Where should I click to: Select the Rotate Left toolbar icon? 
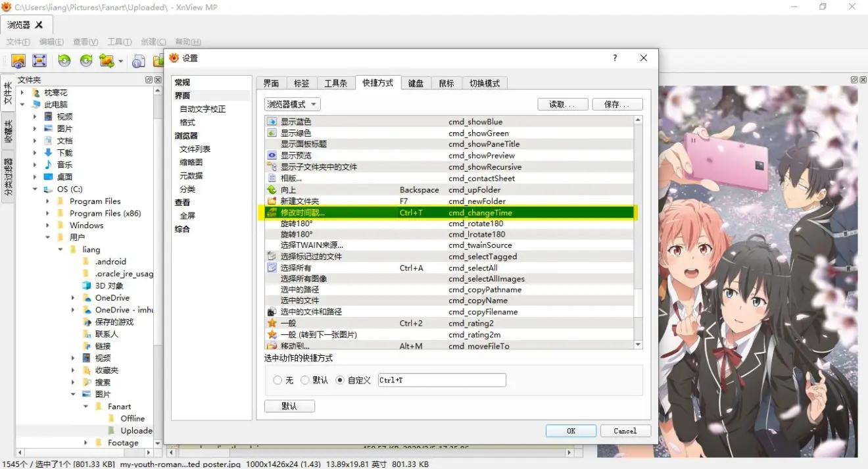[x=63, y=61]
